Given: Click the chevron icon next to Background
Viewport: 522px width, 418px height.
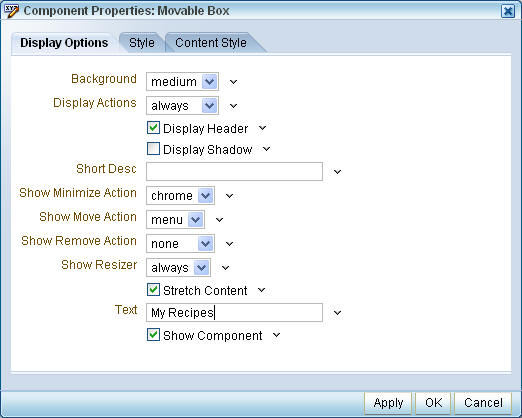Looking at the screenshot, I should 233,82.
